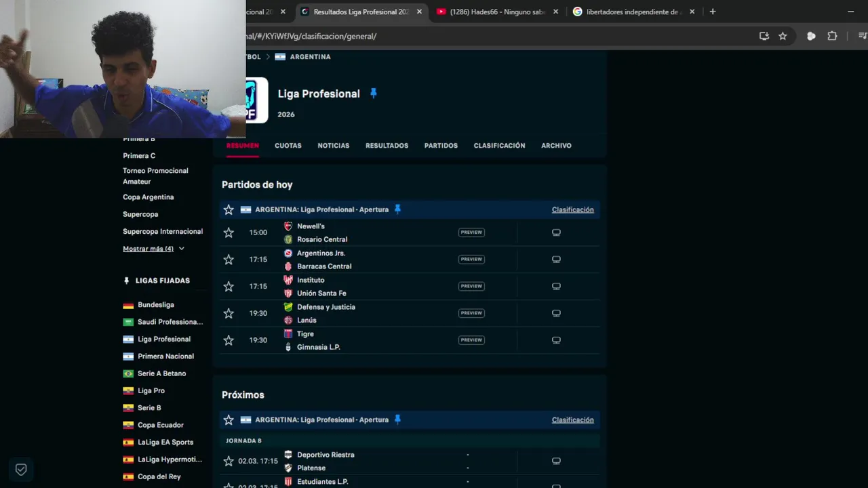Open Bundesliga in pinned leagues
Screen dimensions: 868x488
(x=155, y=305)
